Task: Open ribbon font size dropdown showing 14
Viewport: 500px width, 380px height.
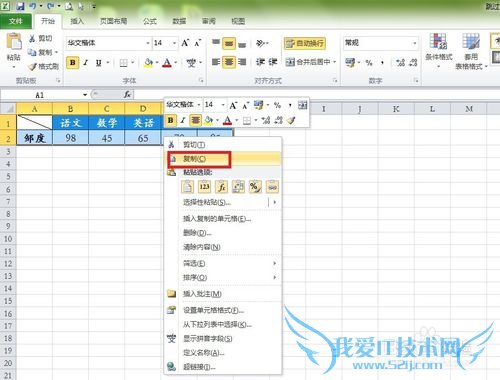Action: pos(174,43)
